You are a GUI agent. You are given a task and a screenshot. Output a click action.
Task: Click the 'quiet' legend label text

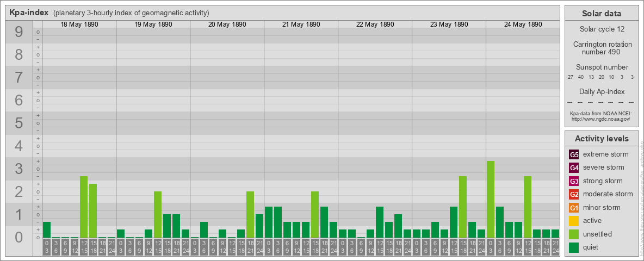pos(591,247)
